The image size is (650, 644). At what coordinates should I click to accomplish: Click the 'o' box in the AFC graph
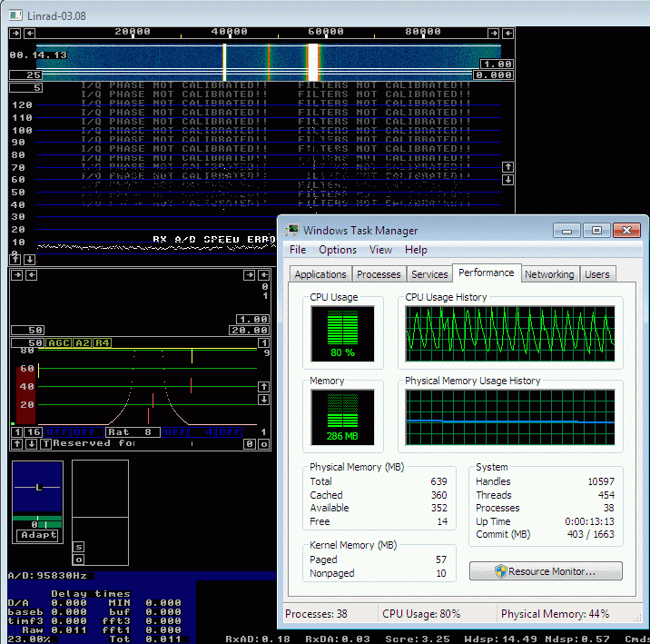(x=79, y=560)
